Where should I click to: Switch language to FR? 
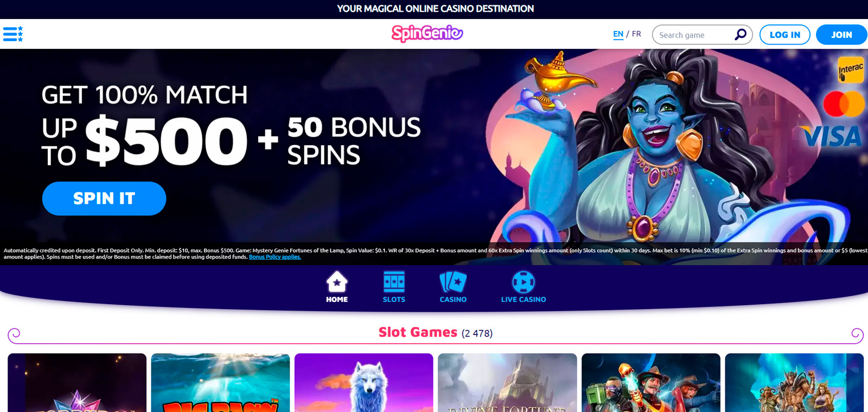pyautogui.click(x=636, y=34)
